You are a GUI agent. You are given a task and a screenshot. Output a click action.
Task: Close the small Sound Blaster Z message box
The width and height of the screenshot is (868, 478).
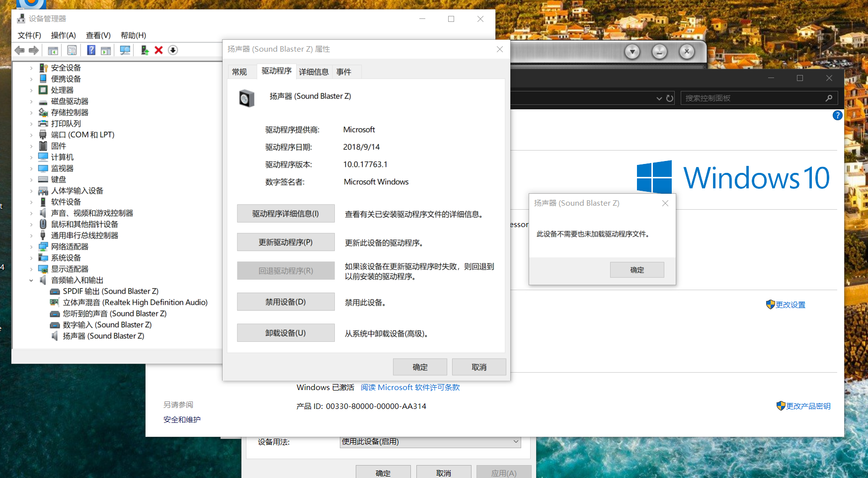pyautogui.click(x=665, y=203)
